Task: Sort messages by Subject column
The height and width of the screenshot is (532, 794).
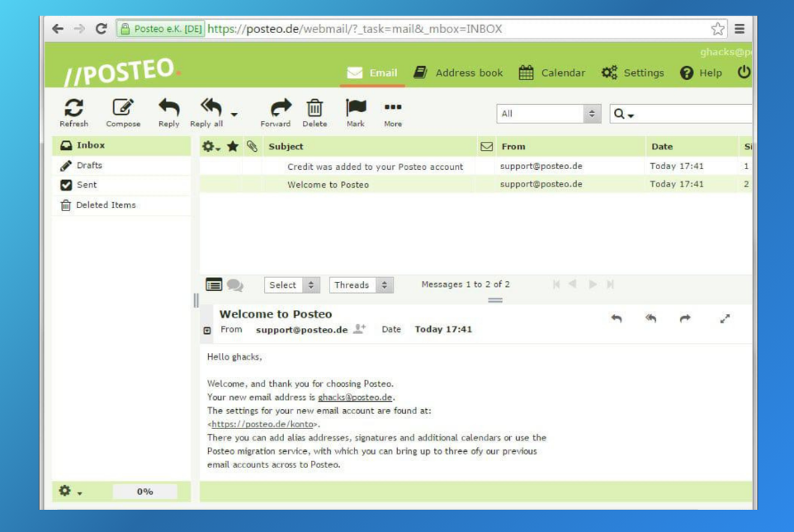Action: point(286,146)
